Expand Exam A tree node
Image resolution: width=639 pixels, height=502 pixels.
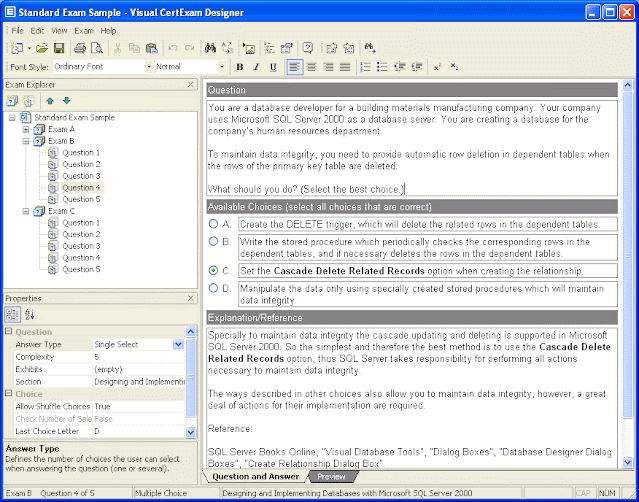[x=26, y=130]
